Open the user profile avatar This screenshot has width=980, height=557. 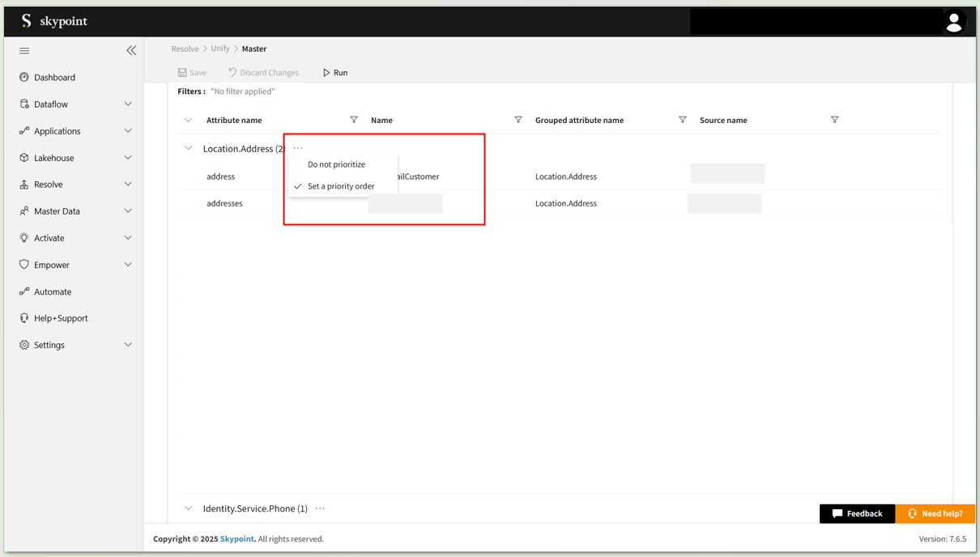click(x=953, y=22)
